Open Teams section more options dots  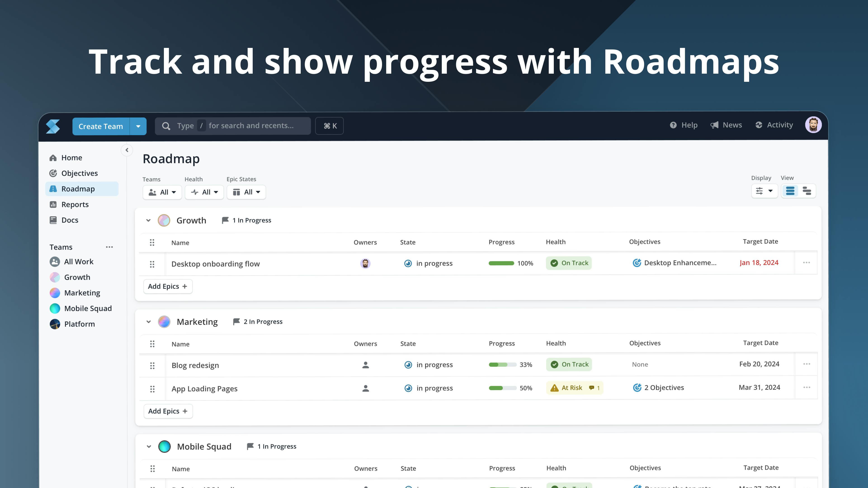[109, 247]
